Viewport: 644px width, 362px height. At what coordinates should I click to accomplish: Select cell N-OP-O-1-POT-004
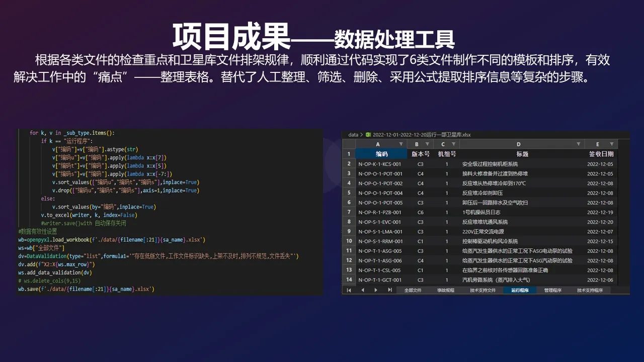pos(381,193)
